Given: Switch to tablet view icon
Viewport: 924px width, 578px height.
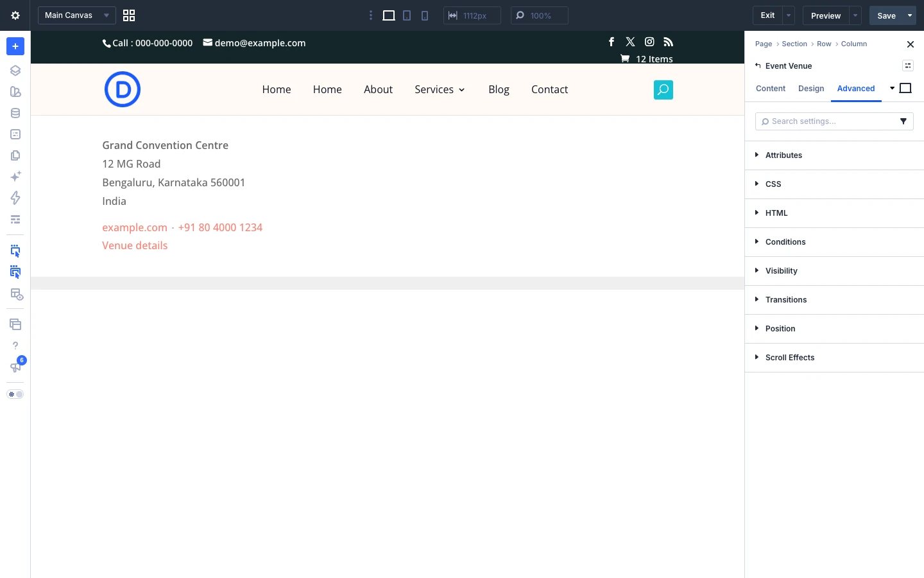Looking at the screenshot, I should [407, 15].
